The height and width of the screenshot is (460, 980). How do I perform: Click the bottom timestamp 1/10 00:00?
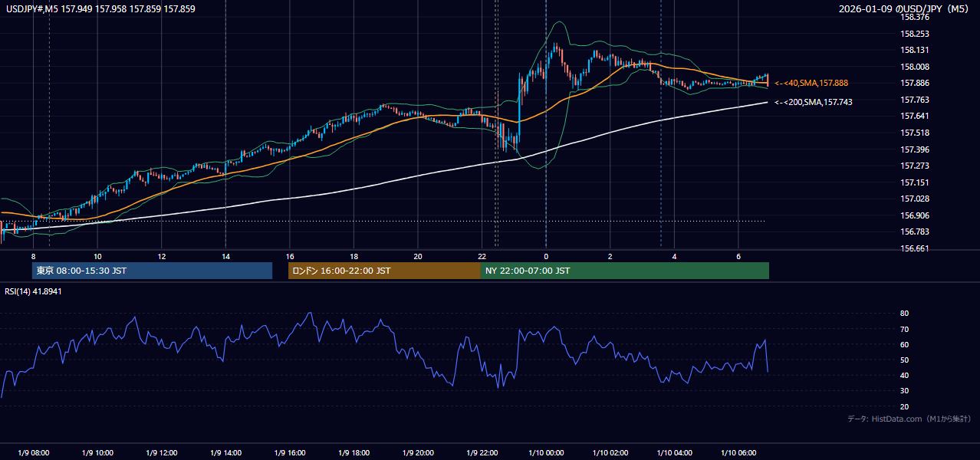tap(545, 452)
